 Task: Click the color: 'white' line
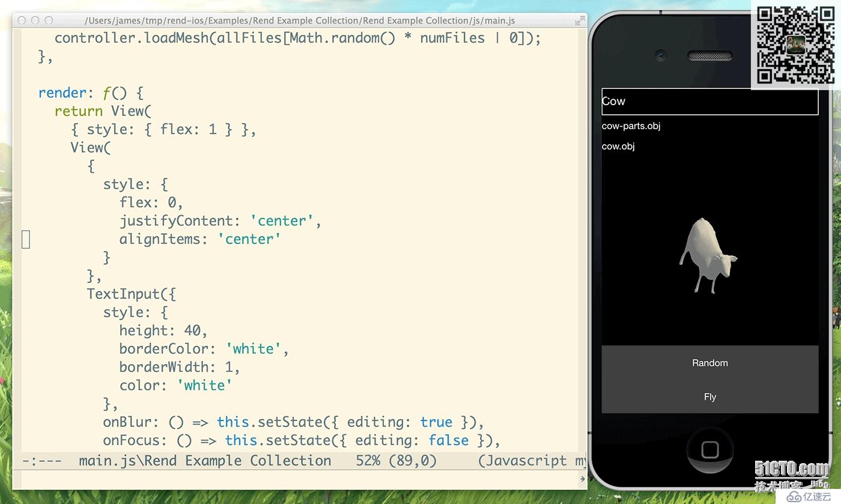(x=176, y=385)
